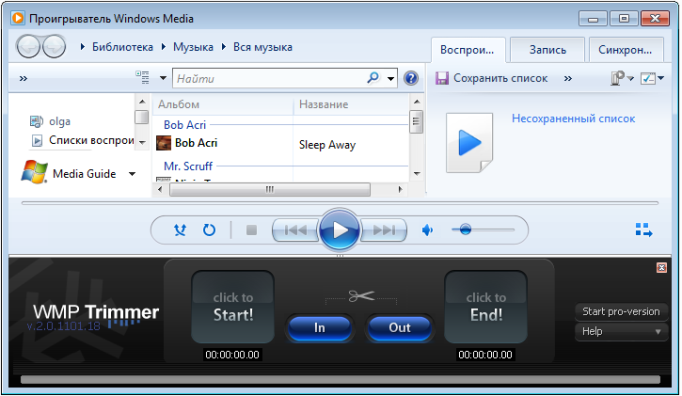Click the 'click to End!' button

[486, 307]
